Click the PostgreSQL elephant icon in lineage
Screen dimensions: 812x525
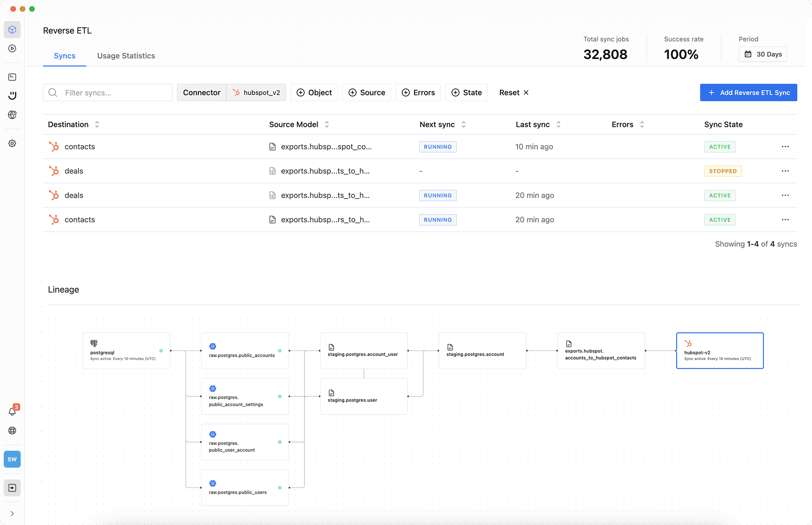coord(94,344)
